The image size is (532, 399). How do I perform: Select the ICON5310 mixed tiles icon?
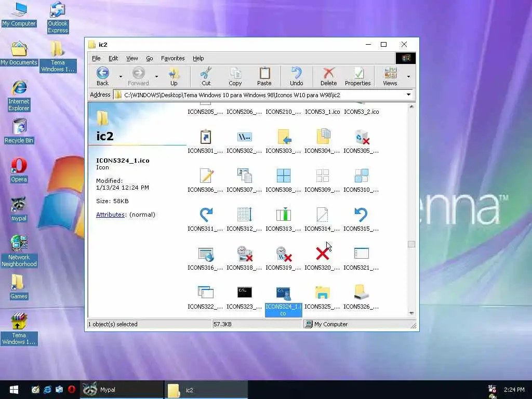pyautogui.click(x=362, y=176)
